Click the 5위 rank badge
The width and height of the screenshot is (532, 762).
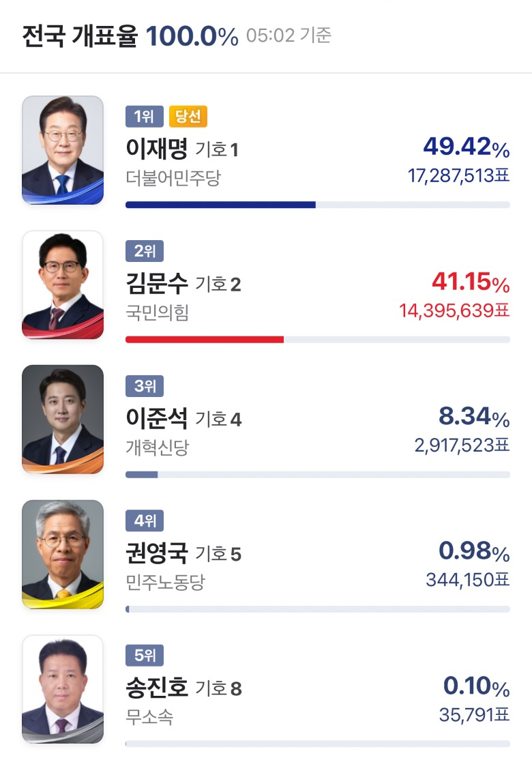[145, 656]
